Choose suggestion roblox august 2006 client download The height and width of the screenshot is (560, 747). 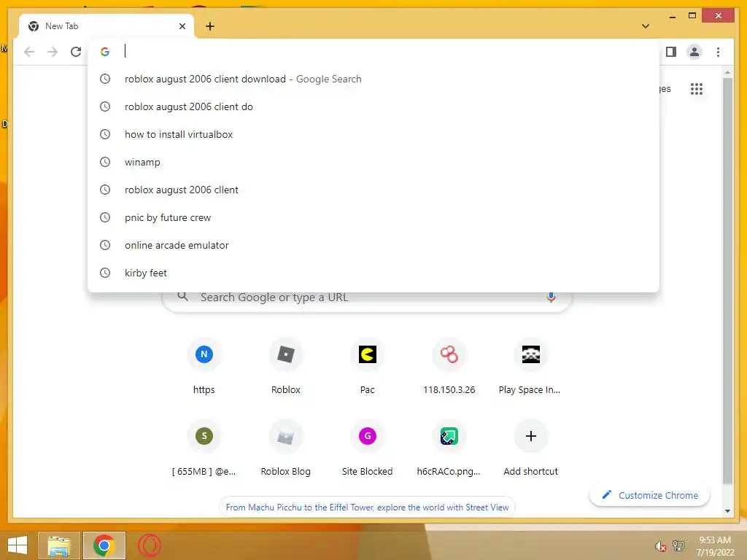[373, 79]
